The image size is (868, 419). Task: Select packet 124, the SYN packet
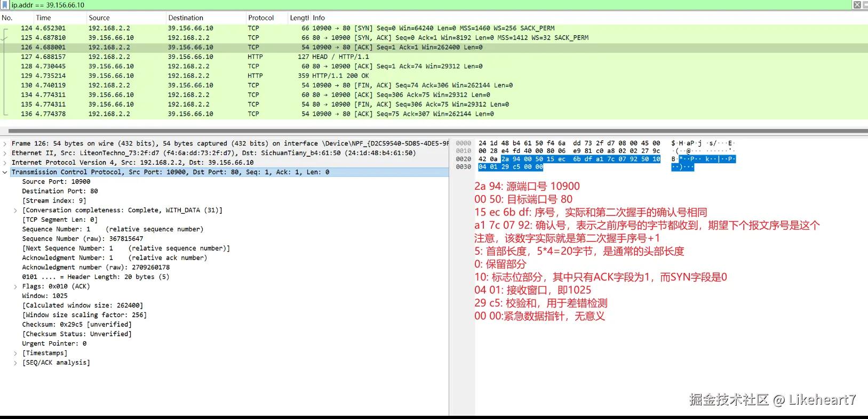coord(434,28)
